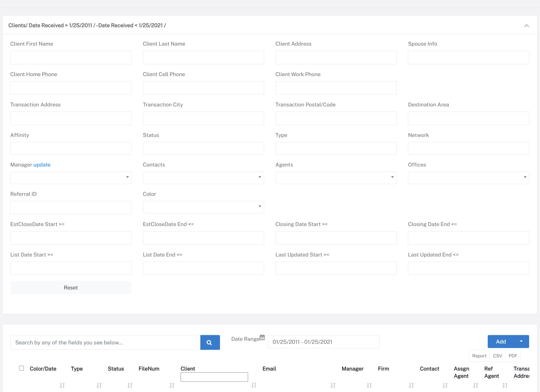The width and height of the screenshot is (540, 392).
Task: Open the Color dropdown list
Action: coord(203,207)
